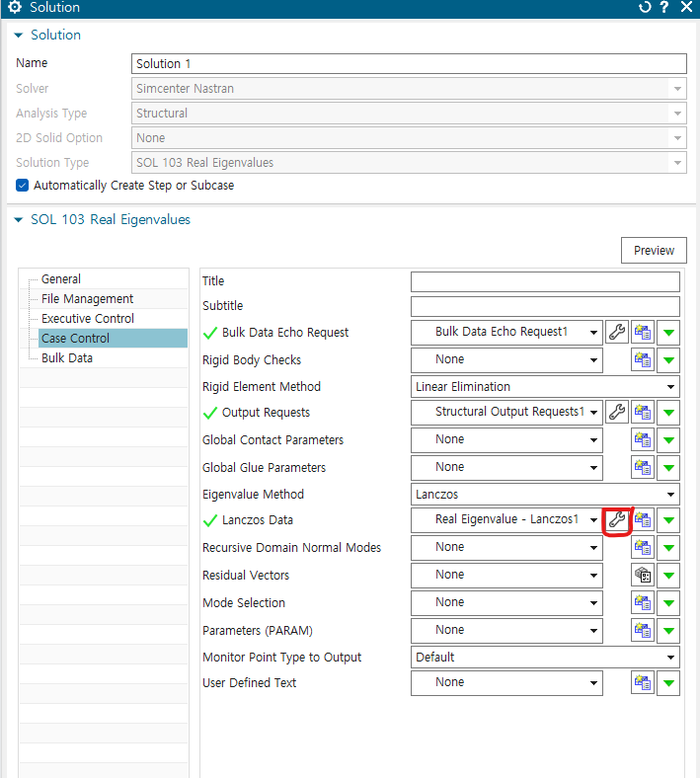Open Output Requests green arrow menu
700x778 pixels.
point(668,413)
